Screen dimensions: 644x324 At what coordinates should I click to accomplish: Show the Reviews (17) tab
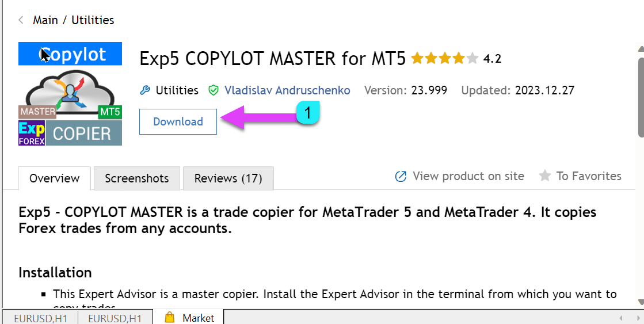pos(228,178)
